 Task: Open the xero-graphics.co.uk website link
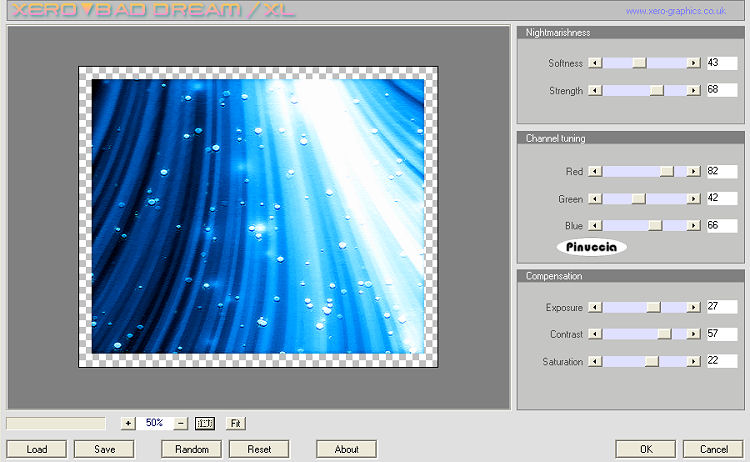[675, 11]
